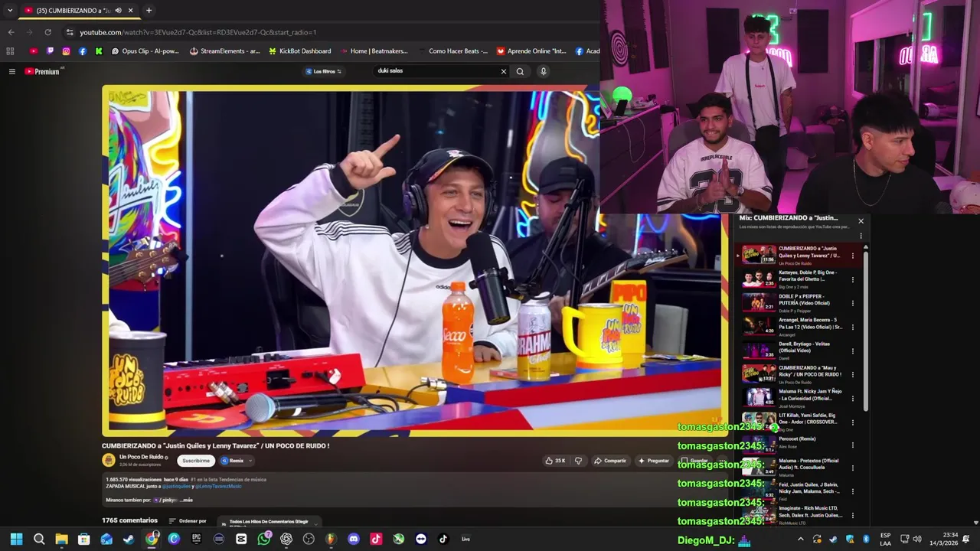This screenshot has height=551, width=980.
Task: Open Steam from the taskbar
Action: click(129, 539)
